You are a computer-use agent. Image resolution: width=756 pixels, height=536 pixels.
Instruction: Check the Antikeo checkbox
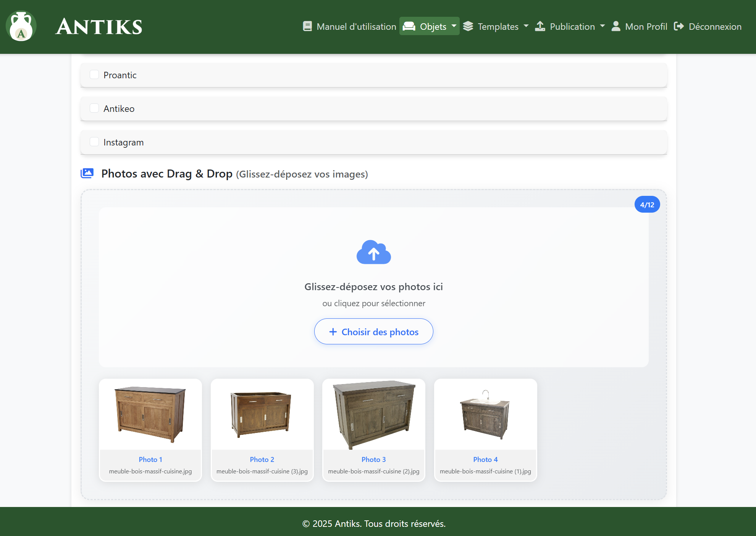94,108
